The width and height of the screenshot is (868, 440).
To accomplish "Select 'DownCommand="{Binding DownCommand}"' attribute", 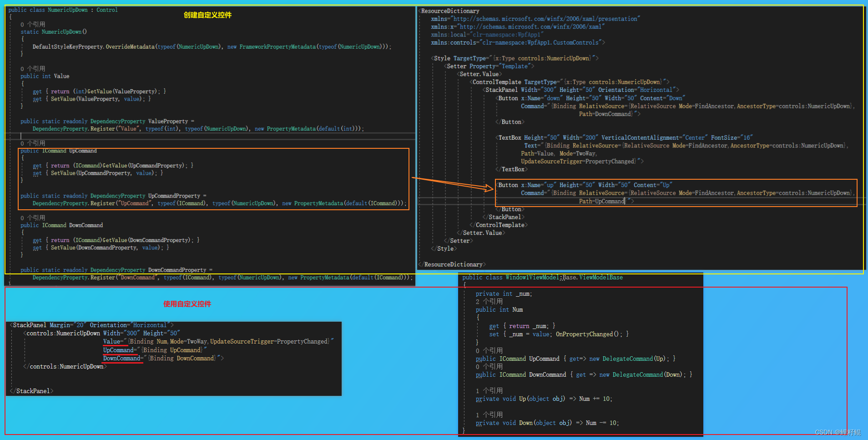I will [163, 359].
